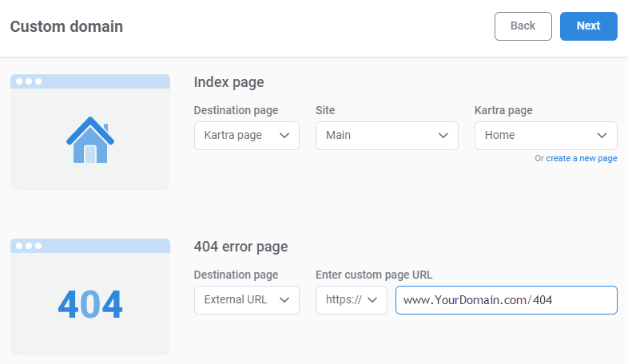Click the 'Index page' section heading
This screenshot has width=628, height=364.
(229, 82)
